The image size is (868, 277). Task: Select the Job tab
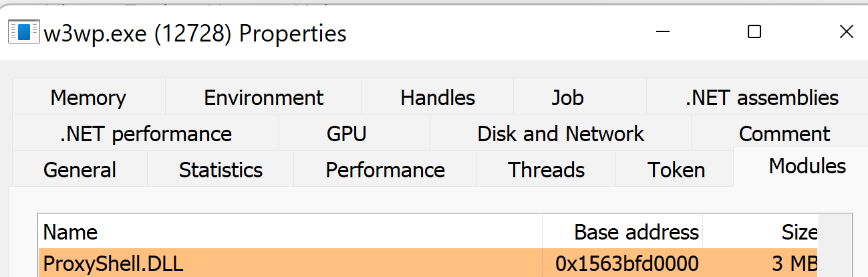click(x=567, y=98)
